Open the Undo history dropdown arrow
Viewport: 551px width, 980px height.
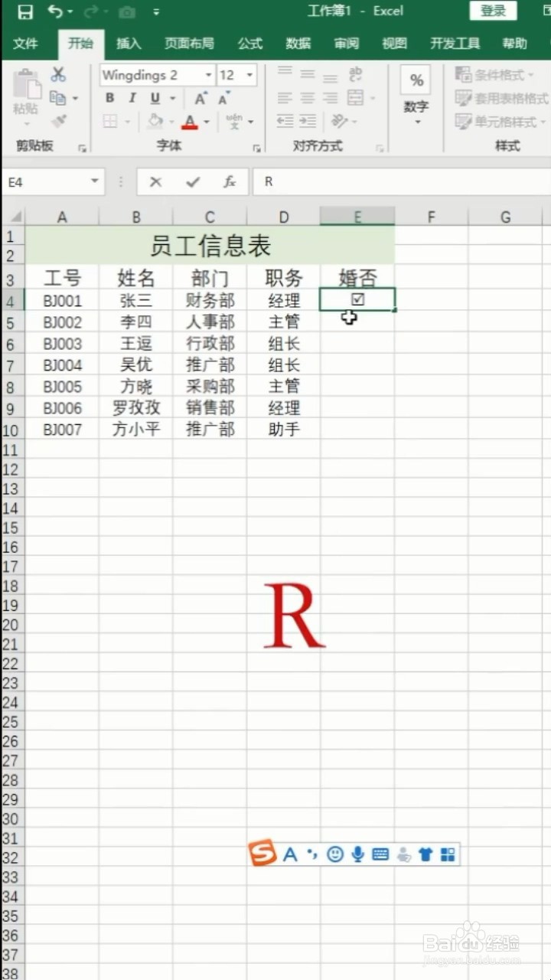(x=71, y=11)
